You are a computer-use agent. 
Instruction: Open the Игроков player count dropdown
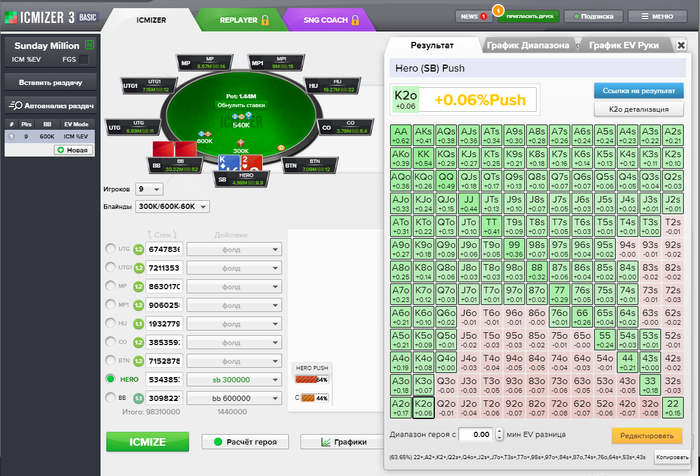(x=149, y=189)
